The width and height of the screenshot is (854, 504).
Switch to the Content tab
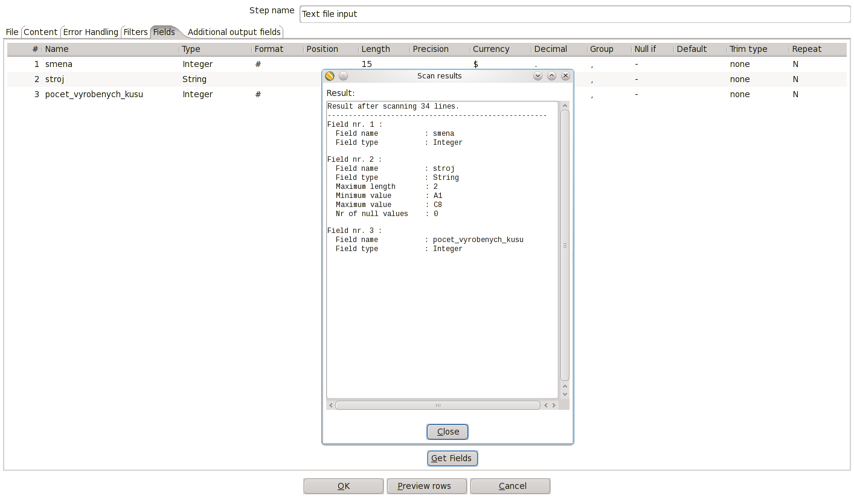click(x=40, y=32)
